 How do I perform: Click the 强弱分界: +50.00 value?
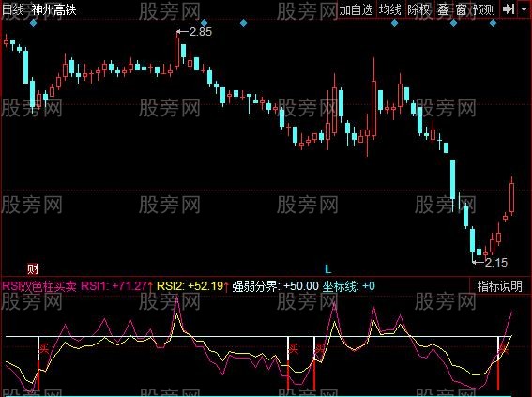(276, 286)
